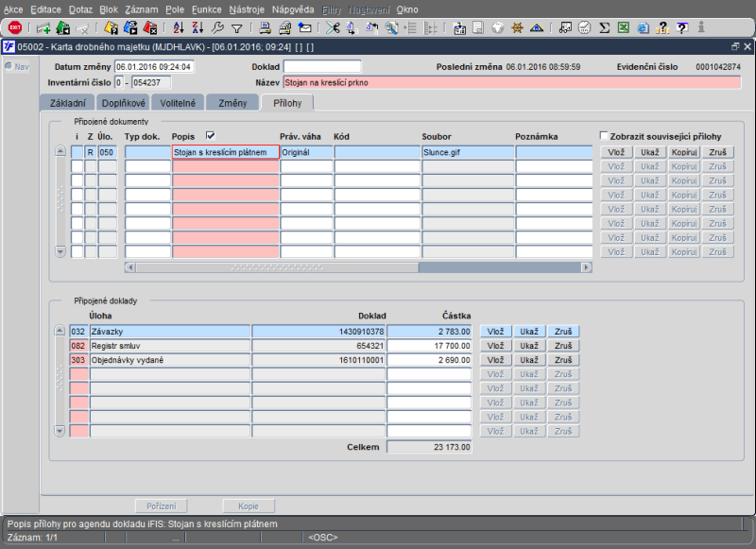Click the Doklad input field
Image resolution: width=756 pixels, height=549 pixels.
coord(322,66)
